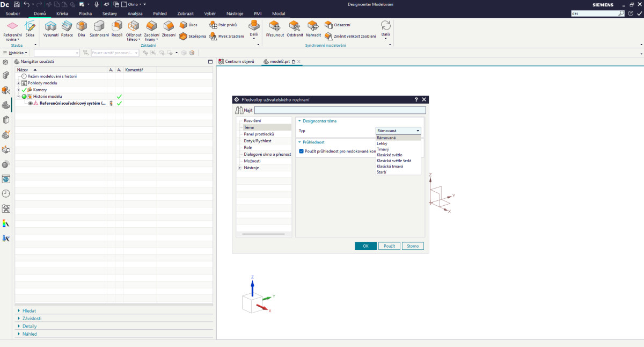The image size is (644, 347).
Task: Expand the Nástroje tree node
Action: coord(239,168)
